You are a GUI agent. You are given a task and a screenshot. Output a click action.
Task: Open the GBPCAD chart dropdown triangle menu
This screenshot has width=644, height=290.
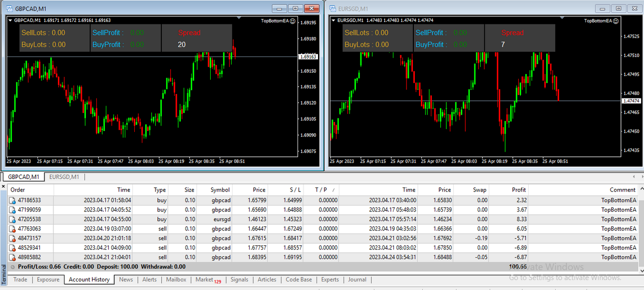click(10, 20)
